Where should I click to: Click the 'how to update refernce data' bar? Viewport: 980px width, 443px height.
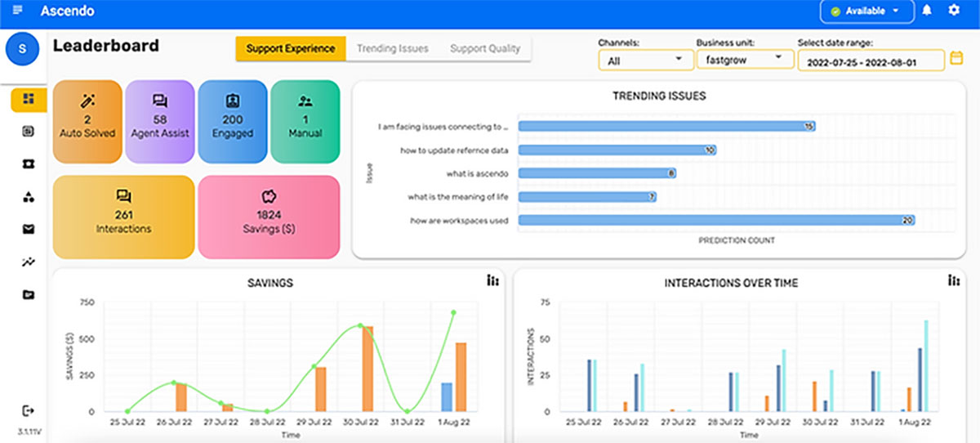pos(617,150)
